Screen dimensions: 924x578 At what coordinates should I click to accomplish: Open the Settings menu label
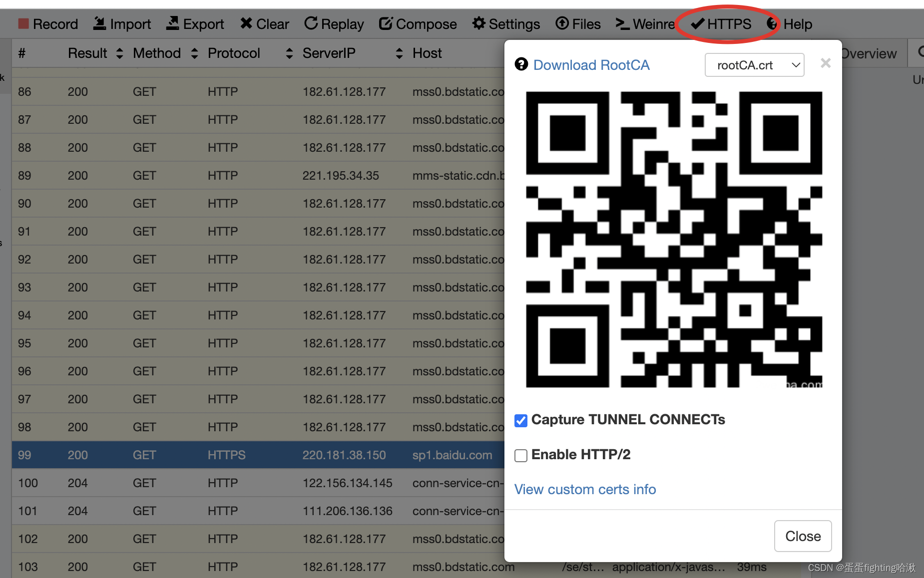coord(514,24)
